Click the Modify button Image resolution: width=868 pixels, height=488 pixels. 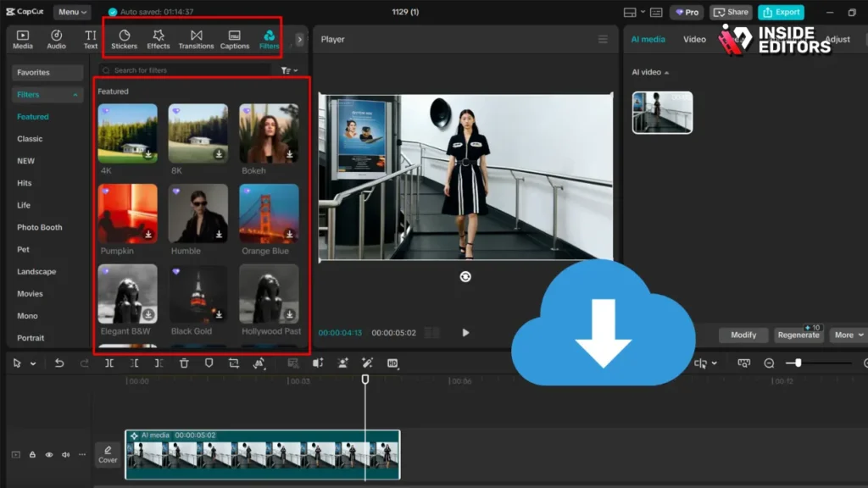point(743,335)
